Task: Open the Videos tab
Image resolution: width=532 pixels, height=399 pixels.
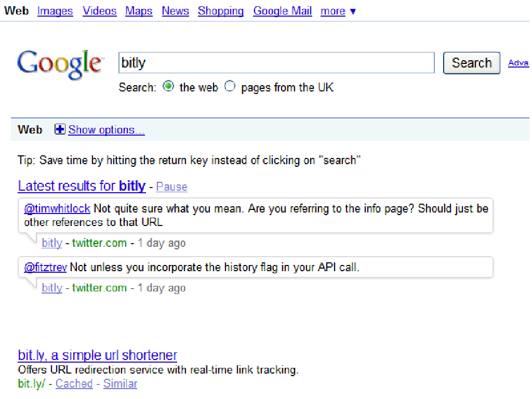Action: (x=99, y=11)
